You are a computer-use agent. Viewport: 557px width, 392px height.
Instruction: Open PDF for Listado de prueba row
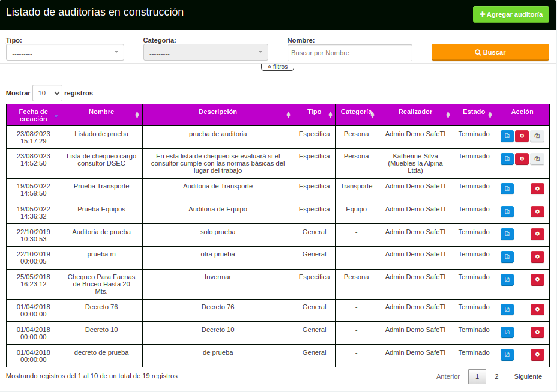[507, 136]
